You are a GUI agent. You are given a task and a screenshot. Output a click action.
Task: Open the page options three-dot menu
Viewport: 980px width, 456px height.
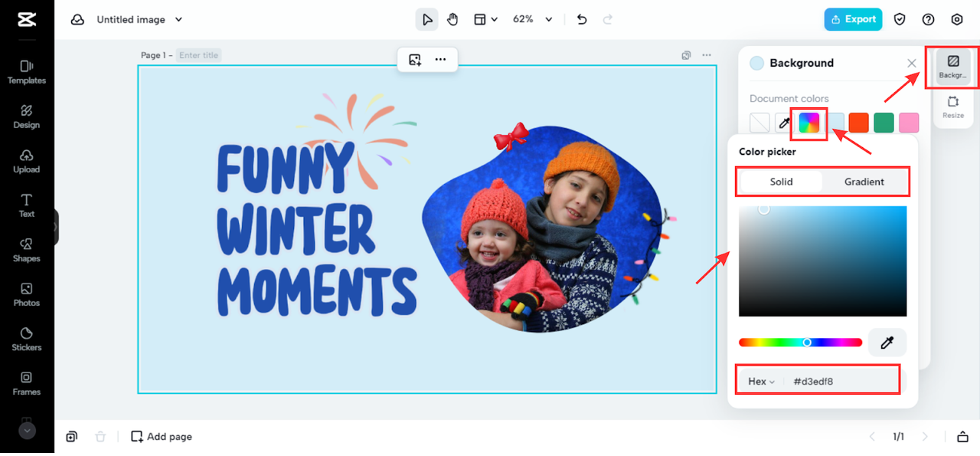706,55
